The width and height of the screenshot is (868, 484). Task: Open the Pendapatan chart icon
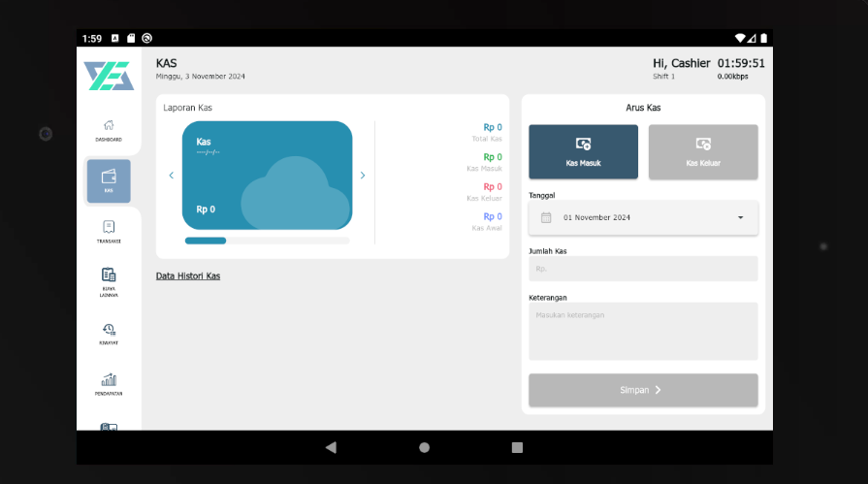tap(109, 383)
